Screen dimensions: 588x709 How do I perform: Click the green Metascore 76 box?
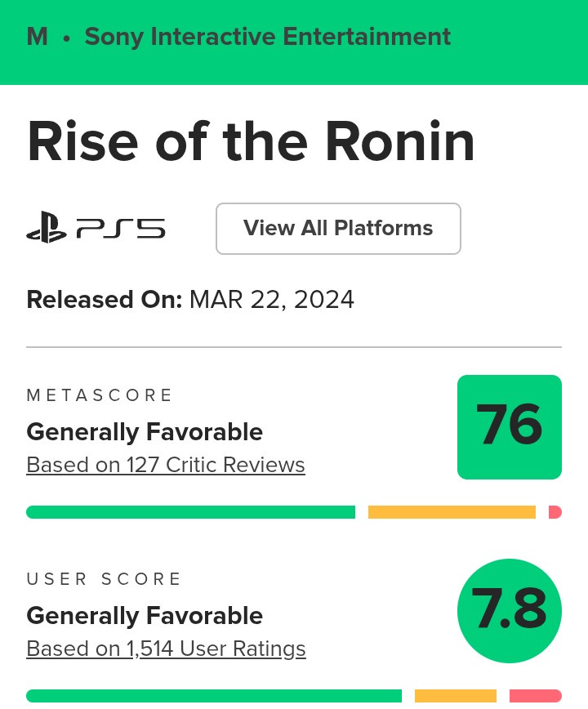coord(509,426)
